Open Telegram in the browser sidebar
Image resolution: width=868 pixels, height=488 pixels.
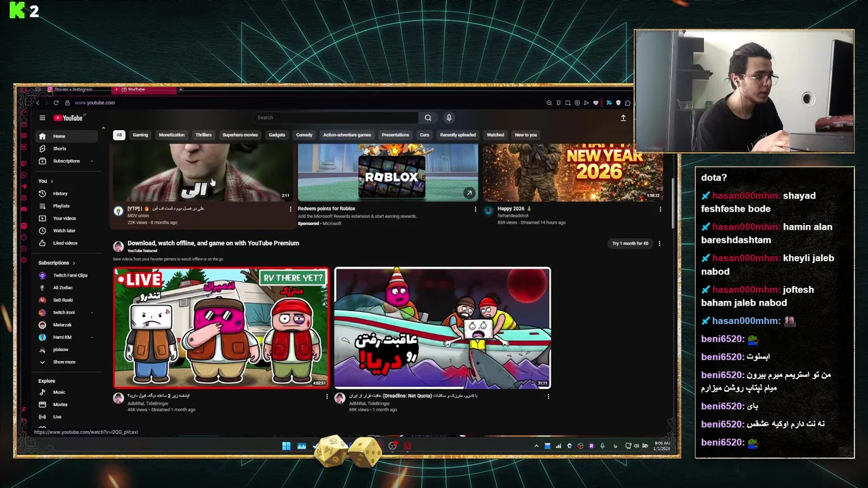click(24, 186)
